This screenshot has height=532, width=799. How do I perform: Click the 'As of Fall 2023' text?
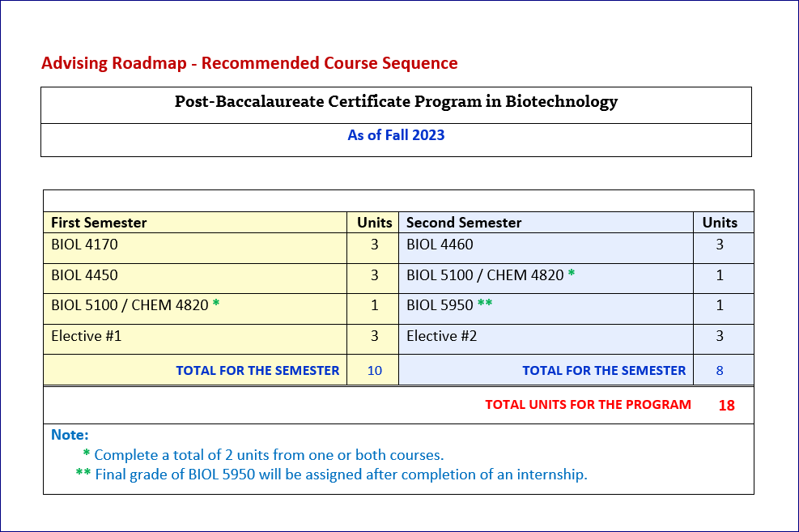point(396,135)
